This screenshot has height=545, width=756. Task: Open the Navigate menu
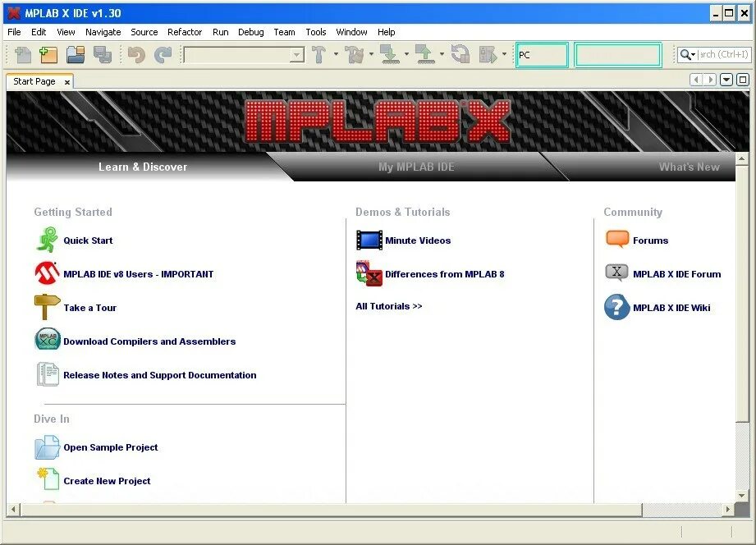[103, 32]
